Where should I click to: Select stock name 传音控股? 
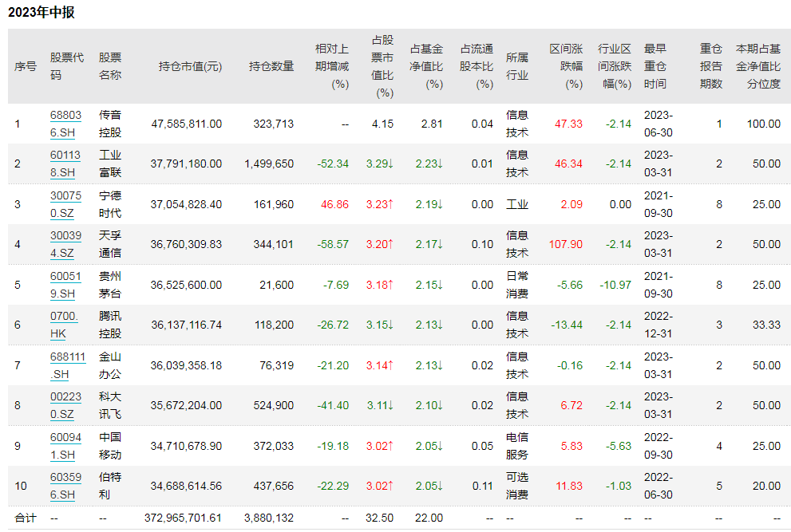110,124
